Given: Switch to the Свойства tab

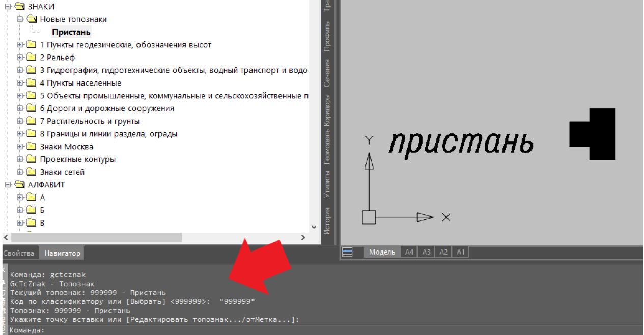Looking at the screenshot, I should click(19, 253).
